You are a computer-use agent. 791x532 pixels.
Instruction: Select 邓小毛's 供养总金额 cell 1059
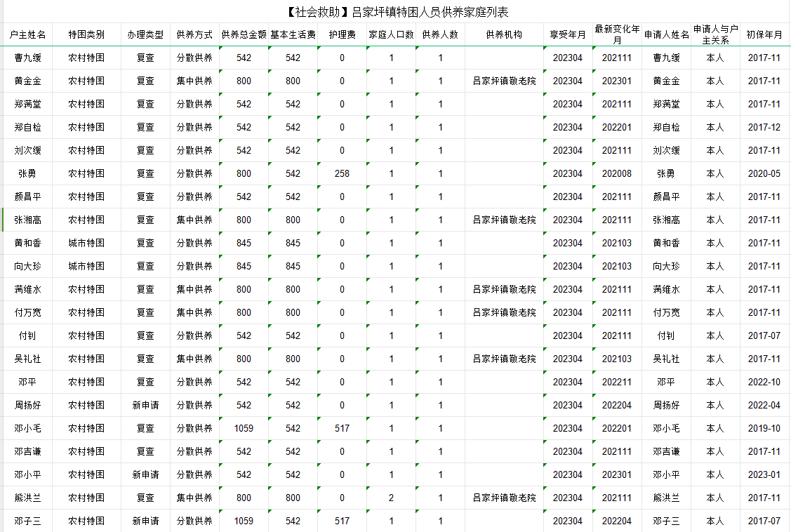pos(244,428)
